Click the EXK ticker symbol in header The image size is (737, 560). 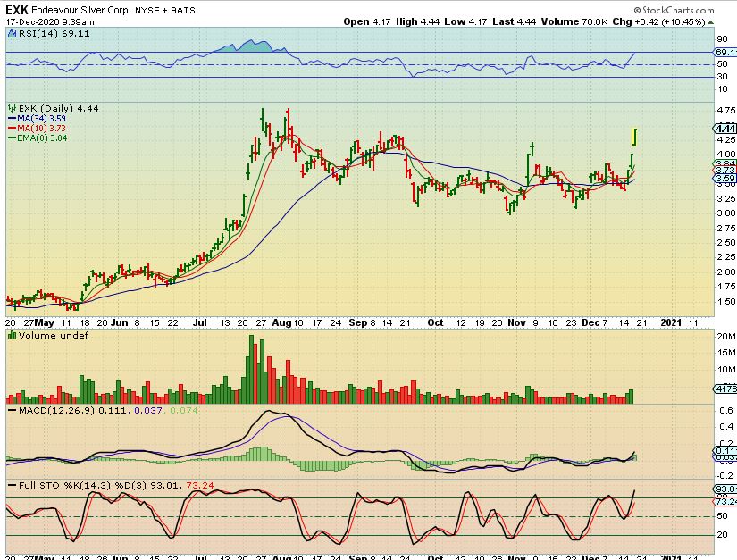click(17, 8)
